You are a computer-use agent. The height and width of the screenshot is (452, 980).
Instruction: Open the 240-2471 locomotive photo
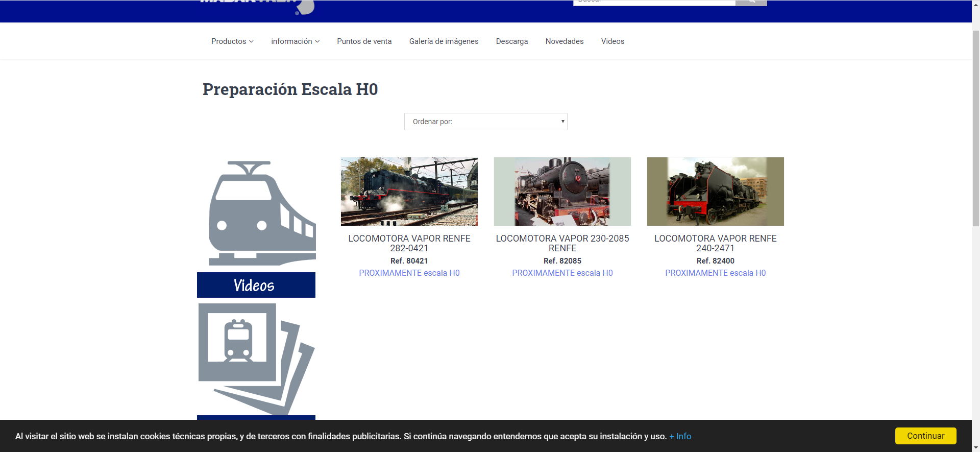(716, 192)
